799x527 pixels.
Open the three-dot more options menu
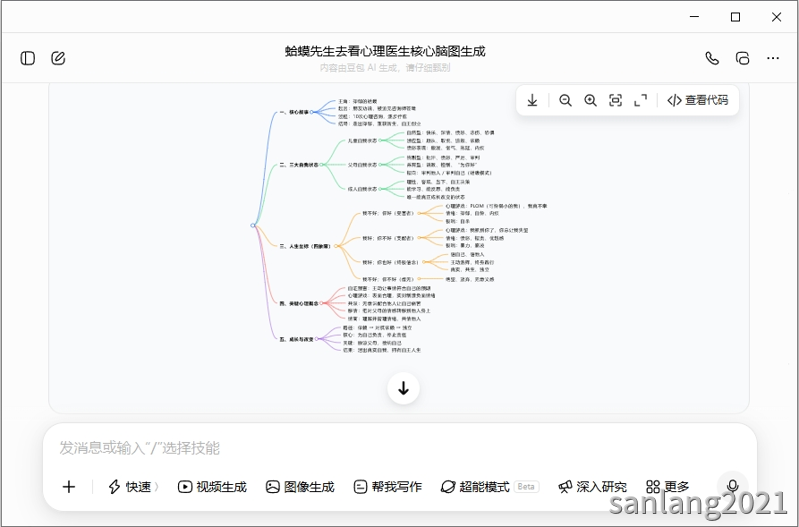coord(773,58)
